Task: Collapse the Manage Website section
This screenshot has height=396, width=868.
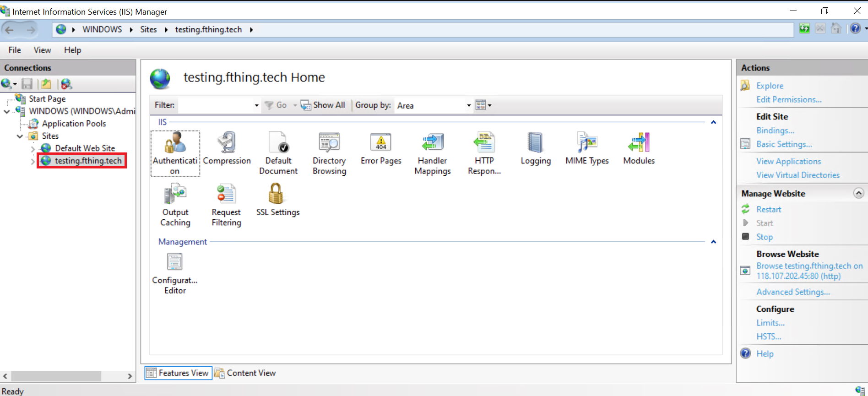Action: [x=858, y=193]
